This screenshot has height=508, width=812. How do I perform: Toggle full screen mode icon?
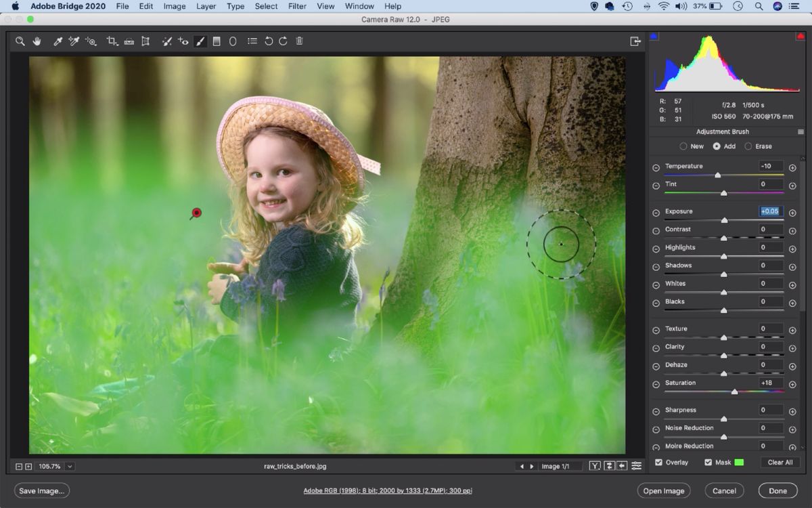[x=635, y=41]
